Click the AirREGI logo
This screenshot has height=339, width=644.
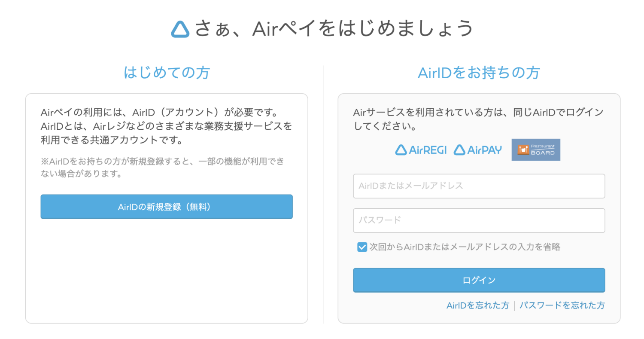click(x=421, y=150)
